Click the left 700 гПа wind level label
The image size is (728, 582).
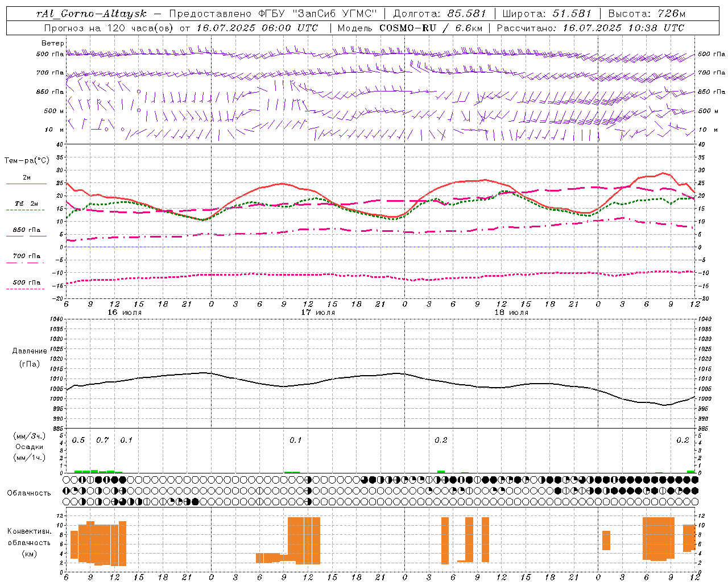(50, 73)
